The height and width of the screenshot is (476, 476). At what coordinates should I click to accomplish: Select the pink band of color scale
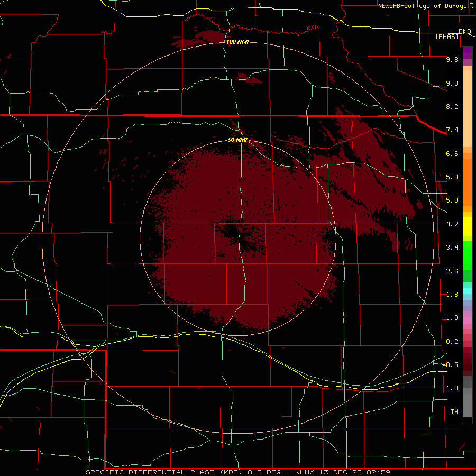467,321
